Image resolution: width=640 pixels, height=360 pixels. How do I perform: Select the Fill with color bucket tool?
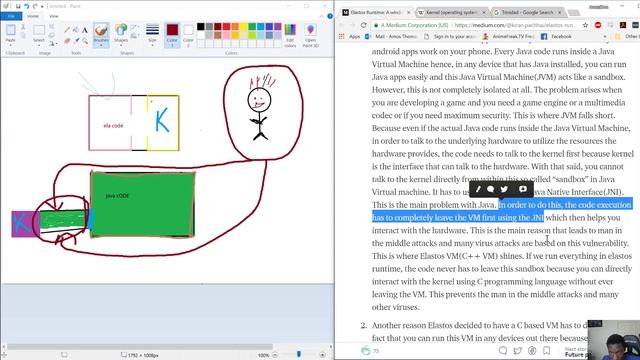(76, 30)
